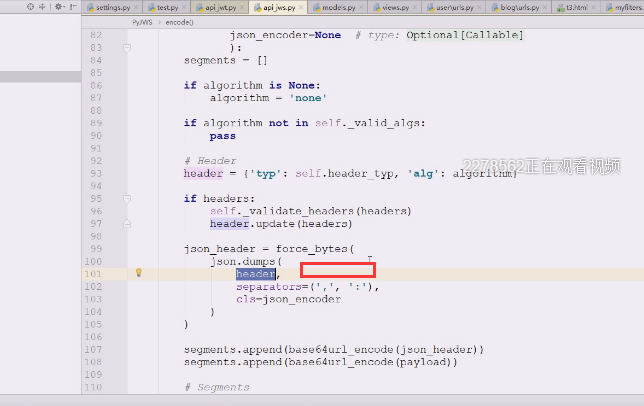The width and height of the screenshot is (644, 406).
Task: Click the fold end marker on line 97
Action: click(x=127, y=224)
